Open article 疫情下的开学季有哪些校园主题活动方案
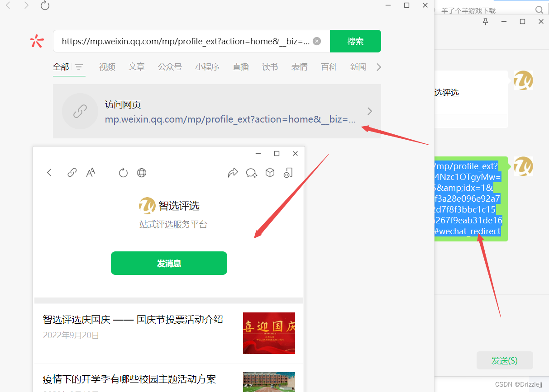The width and height of the screenshot is (549, 392). pos(129,379)
